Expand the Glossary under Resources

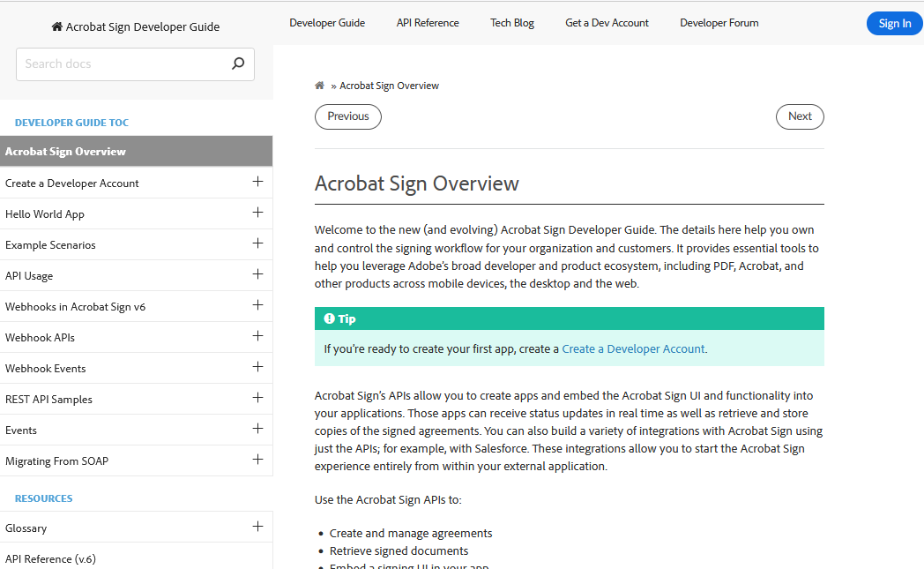pyautogui.click(x=257, y=528)
